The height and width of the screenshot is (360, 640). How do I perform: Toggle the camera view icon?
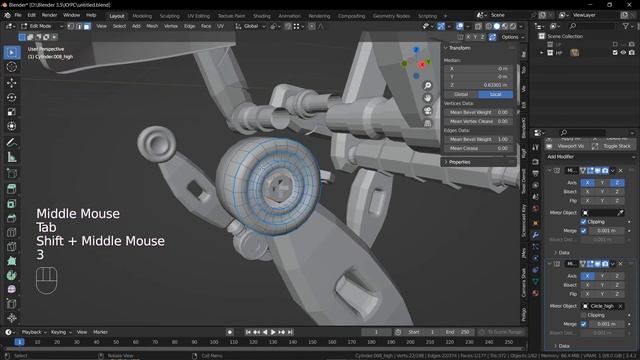pyautogui.click(x=427, y=111)
